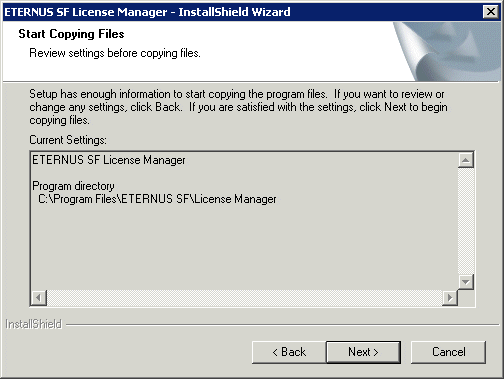Click the InstallShield brand label
This screenshot has height=379, width=504.
tap(34, 324)
